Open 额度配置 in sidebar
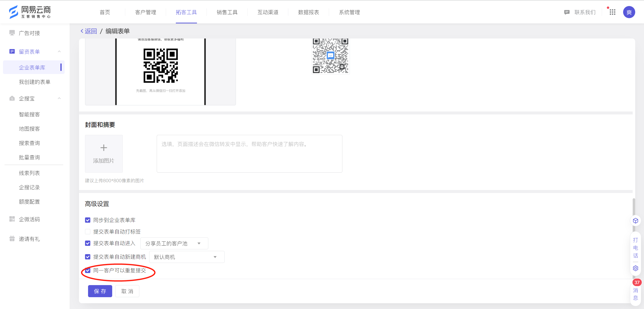This screenshot has height=309, width=644. [x=29, y=202]
